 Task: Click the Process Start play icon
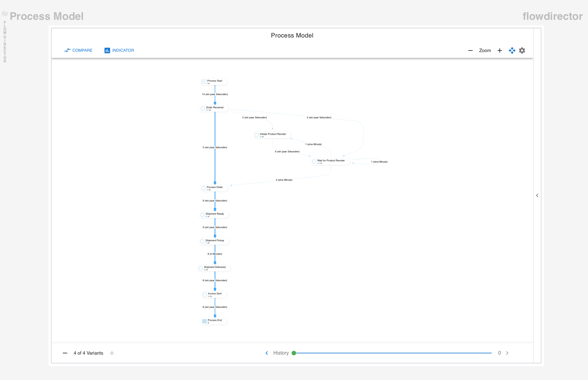[204, 82]
